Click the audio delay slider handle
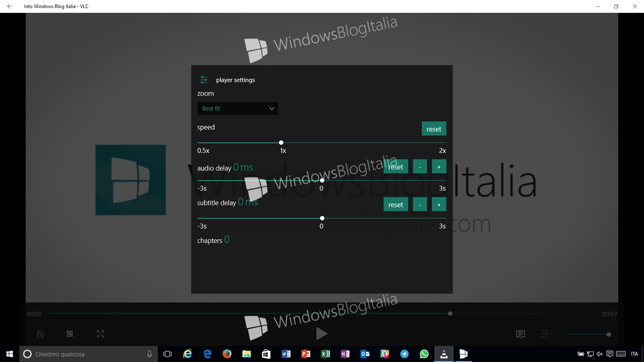 point(322,180)
